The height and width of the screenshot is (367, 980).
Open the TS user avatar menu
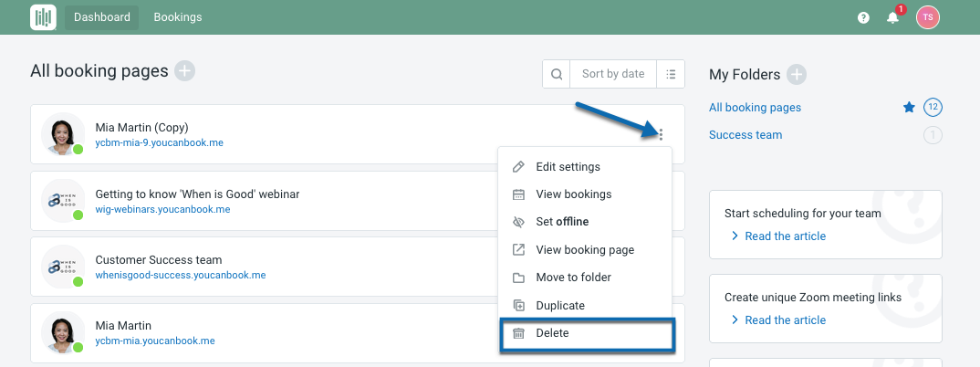coord(927,17)
